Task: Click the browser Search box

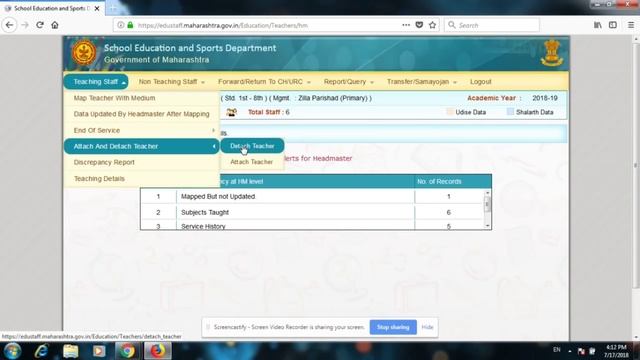Action: click(x=491, y=25)
